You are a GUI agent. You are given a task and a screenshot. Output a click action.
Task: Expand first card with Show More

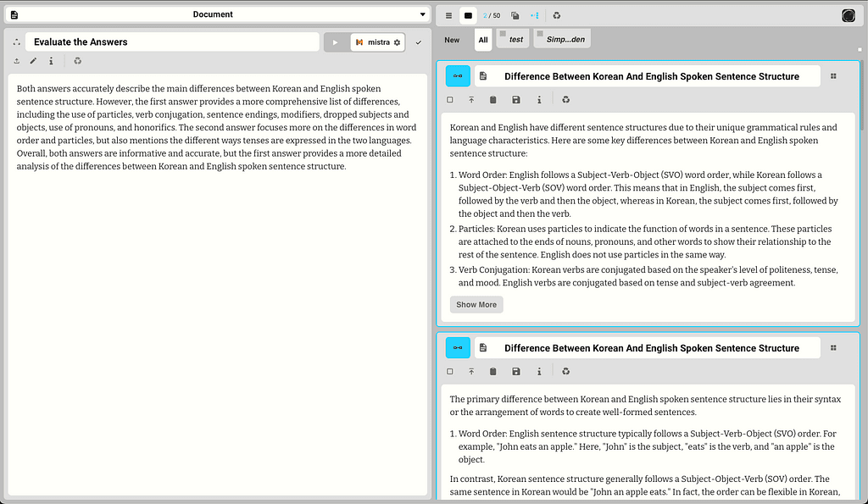coord(476,305)
